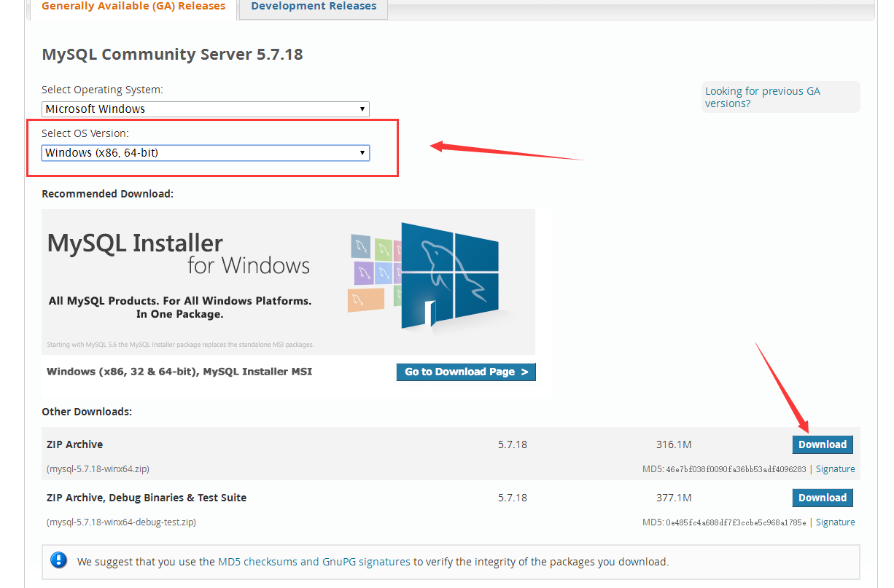
Task: Click the MySQL Community Server 5.7.18 heading
Action: click(x=172, y=55)
